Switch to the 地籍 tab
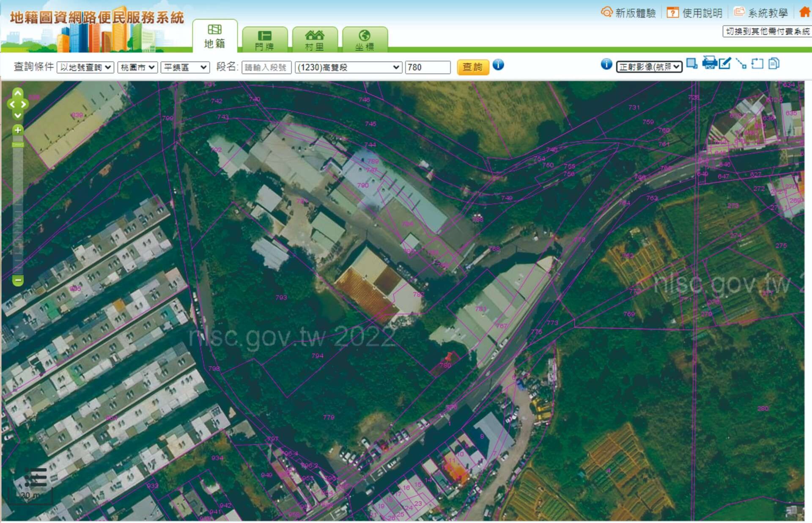This screenshot has width=812, height=523. point(214,37)
